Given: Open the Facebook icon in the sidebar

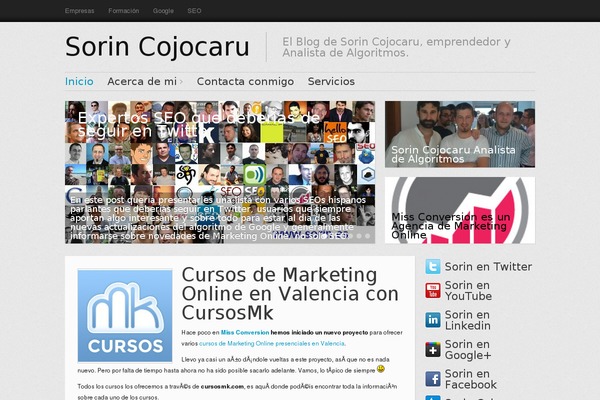Looking at the screenshot, I should point(433,379).
